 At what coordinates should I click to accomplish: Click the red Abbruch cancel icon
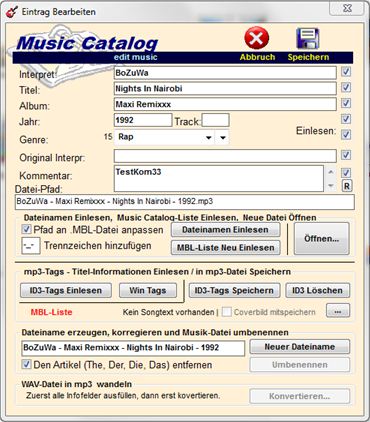point(256,38)
